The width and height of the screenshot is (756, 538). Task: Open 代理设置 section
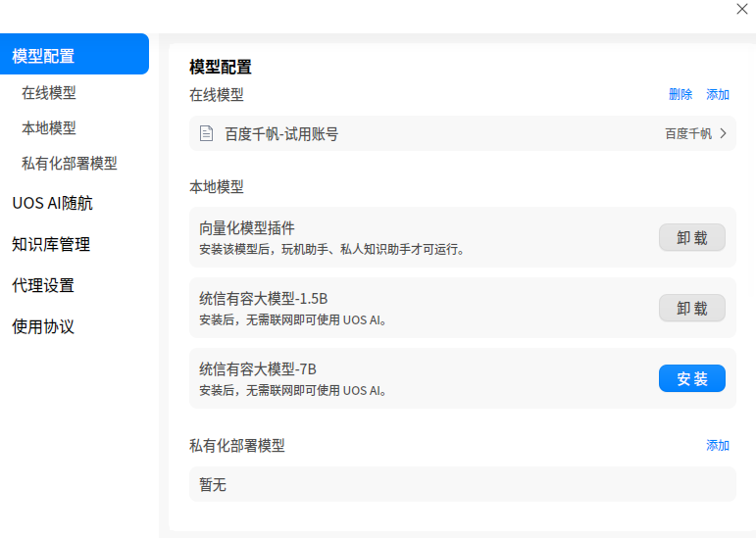tap(43, 285)
